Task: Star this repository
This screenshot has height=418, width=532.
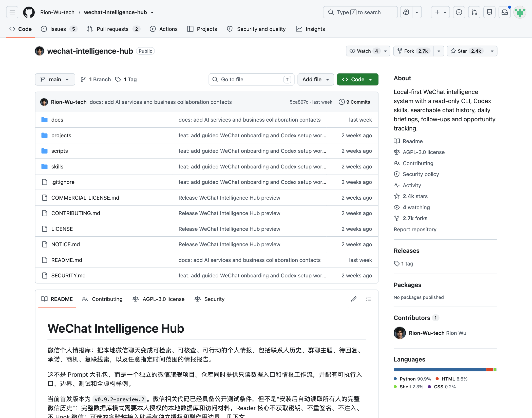Action: (x=467, y=51)
